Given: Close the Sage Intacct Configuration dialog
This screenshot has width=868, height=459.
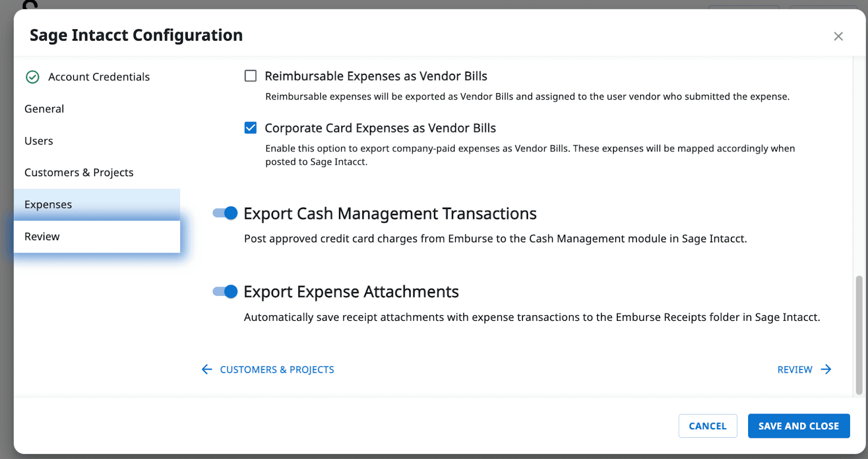Looking at the screenshot, I should 838,36.
